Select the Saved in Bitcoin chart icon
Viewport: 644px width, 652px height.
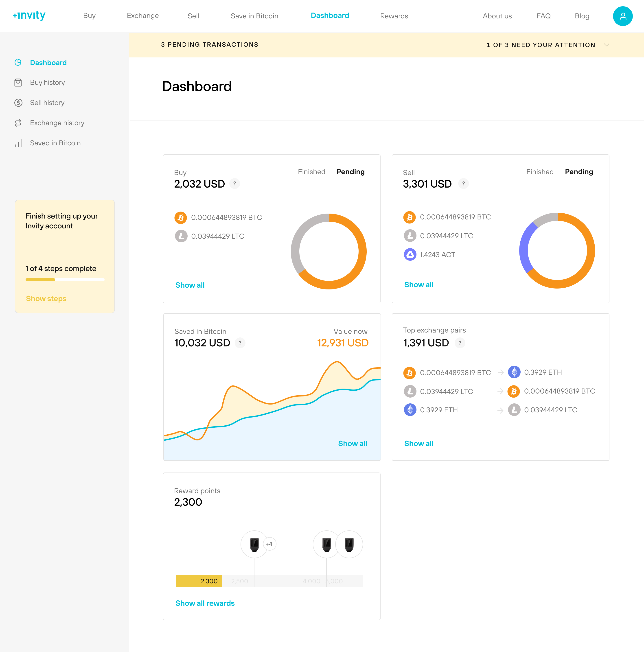click(x=19, y=143)
